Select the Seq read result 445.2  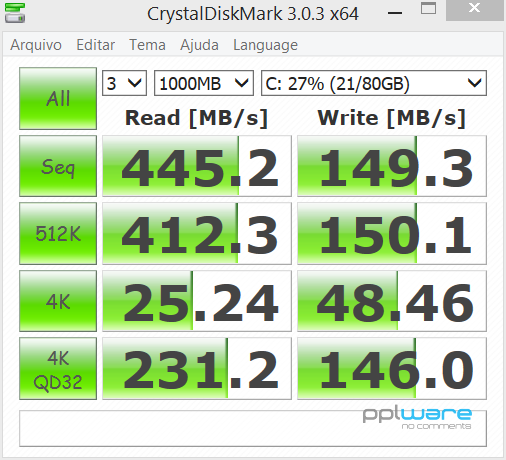pos(197,166)
